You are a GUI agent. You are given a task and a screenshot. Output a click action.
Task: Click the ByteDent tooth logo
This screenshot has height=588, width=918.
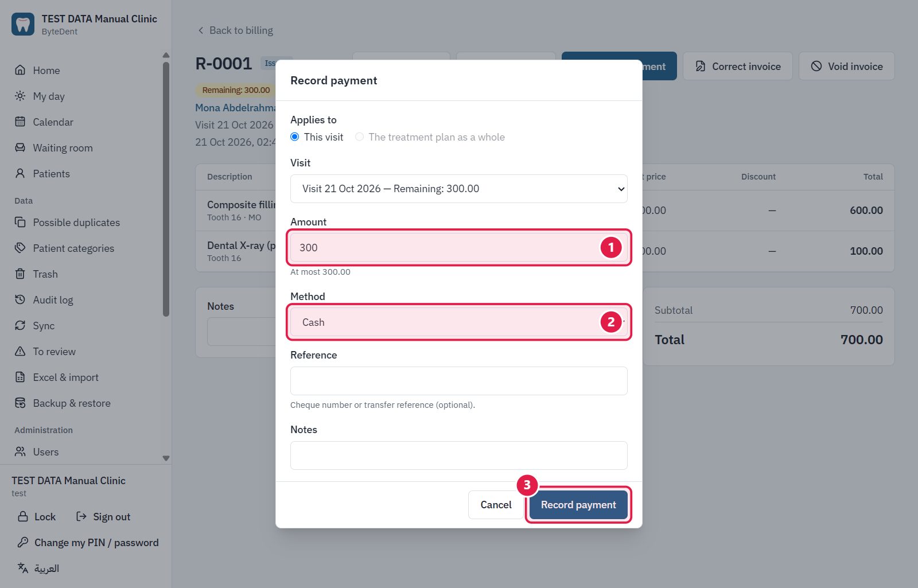pyautogui.click(x=23, y=24)
